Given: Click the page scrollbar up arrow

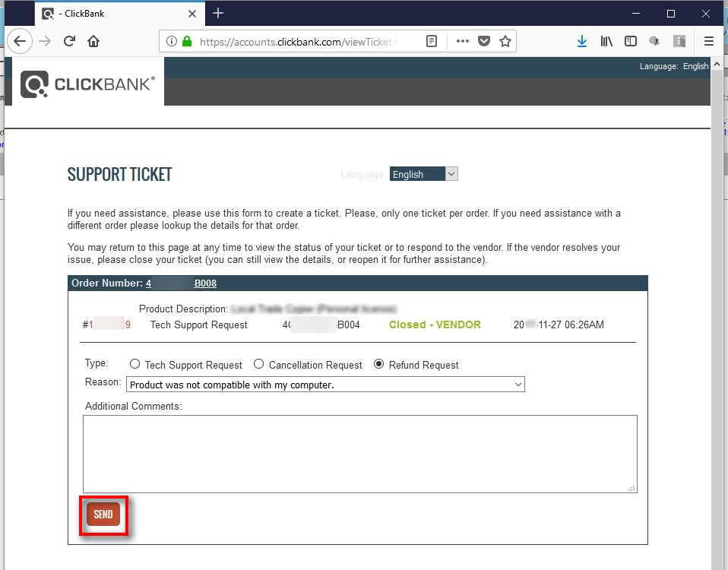Looking at the screenshot, I should pos(717,65).
